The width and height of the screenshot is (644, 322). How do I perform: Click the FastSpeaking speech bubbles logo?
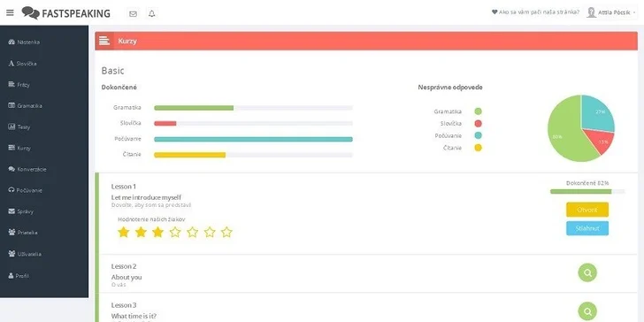[30, 12]
